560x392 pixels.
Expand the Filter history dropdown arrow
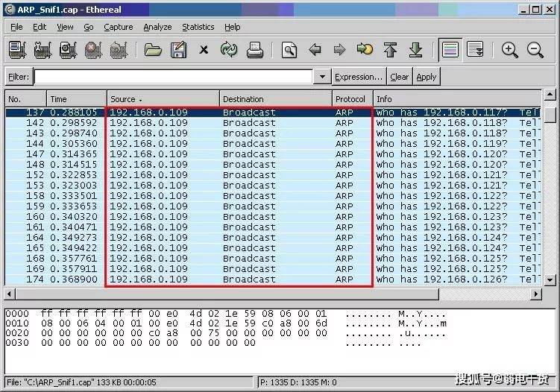(x=322, y=77)
